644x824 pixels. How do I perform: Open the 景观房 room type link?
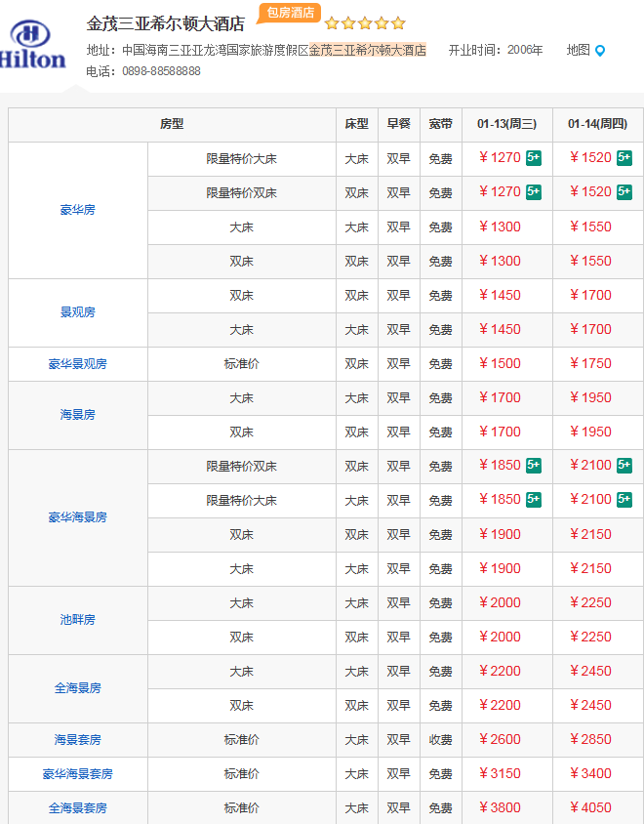click(x=78, y=312)
